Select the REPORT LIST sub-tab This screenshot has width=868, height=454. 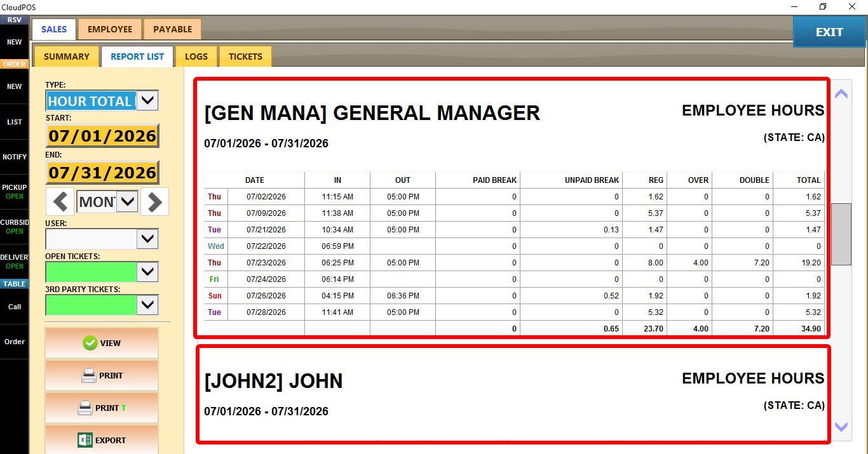(x=137, y=57)
